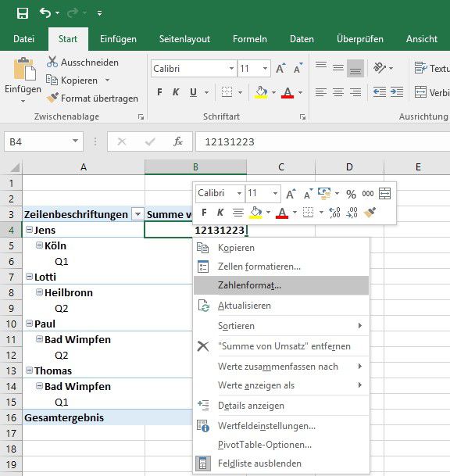Click the format painter in mini toolbar
Screen dimensions: 450x476
click(x=370, y=213)
